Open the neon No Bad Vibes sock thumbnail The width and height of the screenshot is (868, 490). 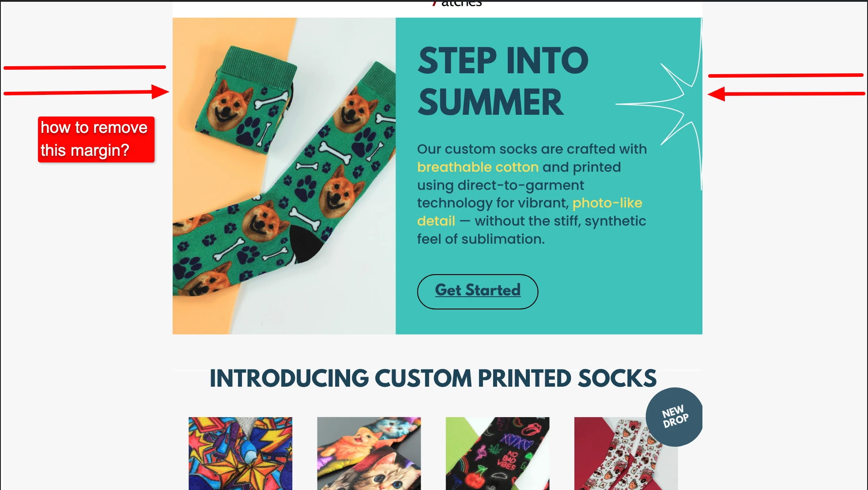(x=497, y=453)
